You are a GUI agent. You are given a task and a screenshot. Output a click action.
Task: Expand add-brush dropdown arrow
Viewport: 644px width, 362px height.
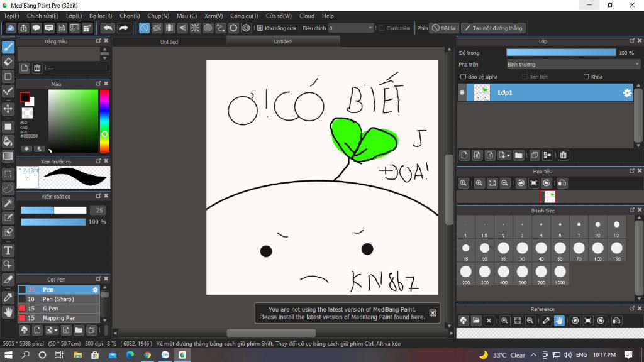tap(55, 330)
